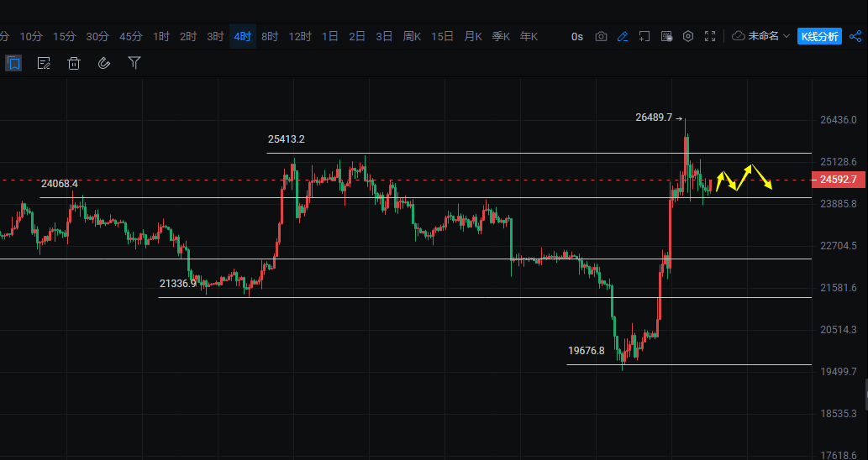Click the blue share icon
This screenshot has width=868, height=460.
[x=855, y=36]
